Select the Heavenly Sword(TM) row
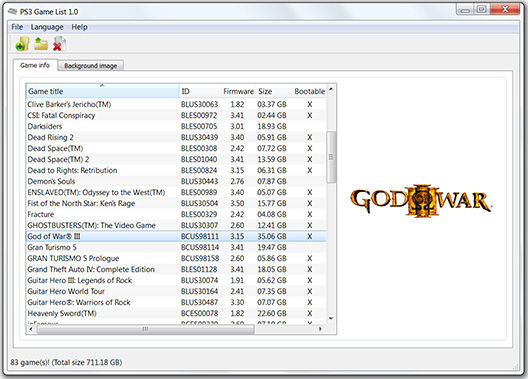This screenshot has width=528, height=379. pos(176,313)
